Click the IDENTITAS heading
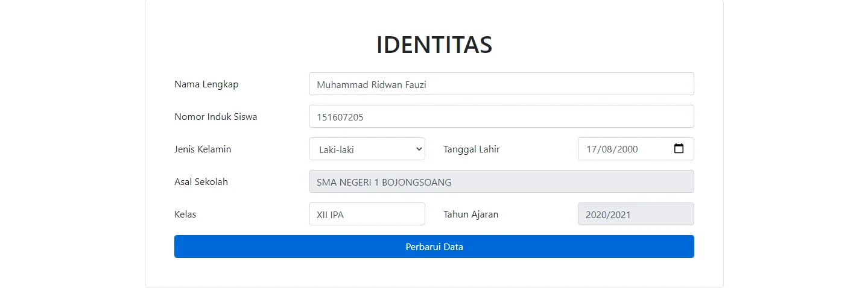The height and width of the screenshot is (288, 868). (434, 45)
